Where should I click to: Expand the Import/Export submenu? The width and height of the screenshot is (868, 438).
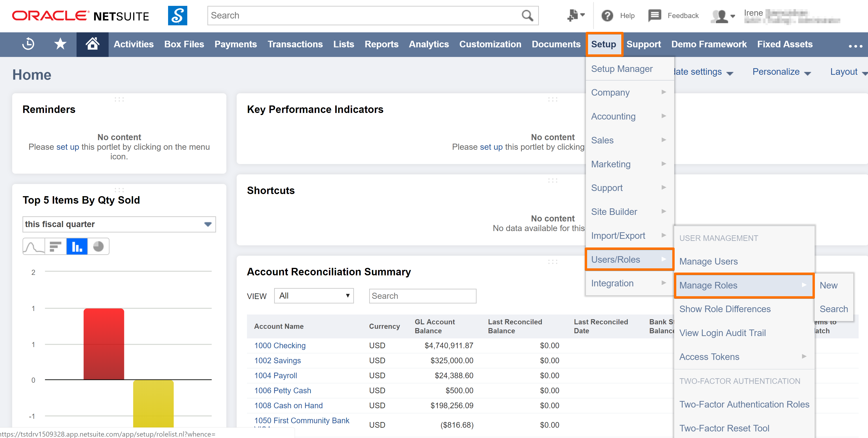(629, 236)
